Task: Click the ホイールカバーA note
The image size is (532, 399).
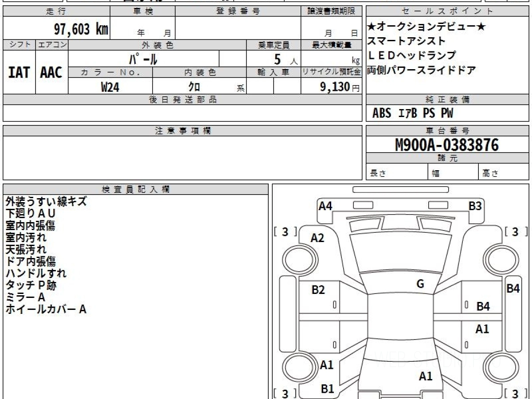Action: pos(46,309)
